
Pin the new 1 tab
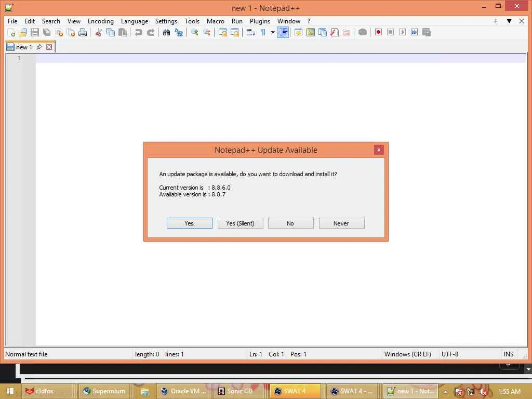[x=39, y=47]
